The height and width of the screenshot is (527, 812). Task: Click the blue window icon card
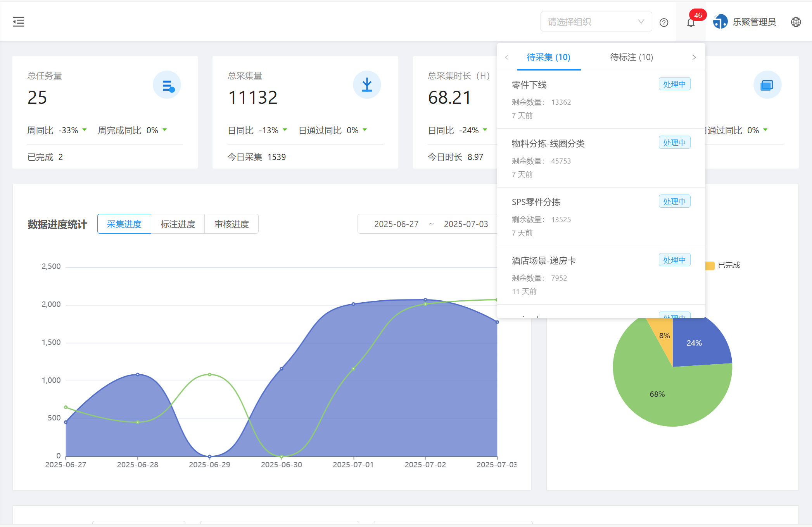pos(767,85)
